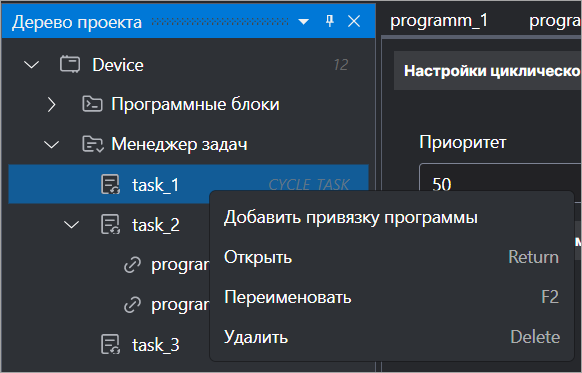Select the Менеджер задач label
This screenshot has height=373, width=582.
179,144
